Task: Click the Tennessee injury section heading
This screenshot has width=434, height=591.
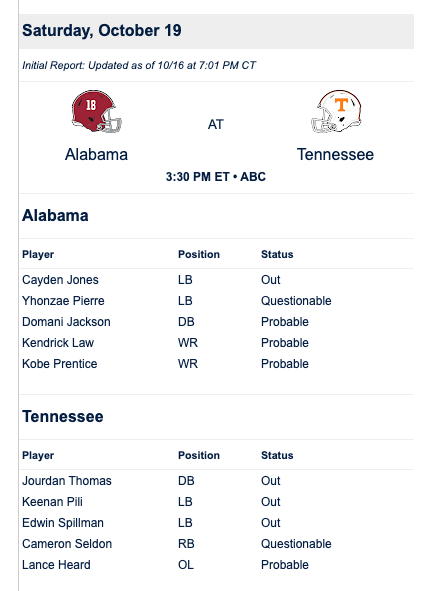Action: 63,416
